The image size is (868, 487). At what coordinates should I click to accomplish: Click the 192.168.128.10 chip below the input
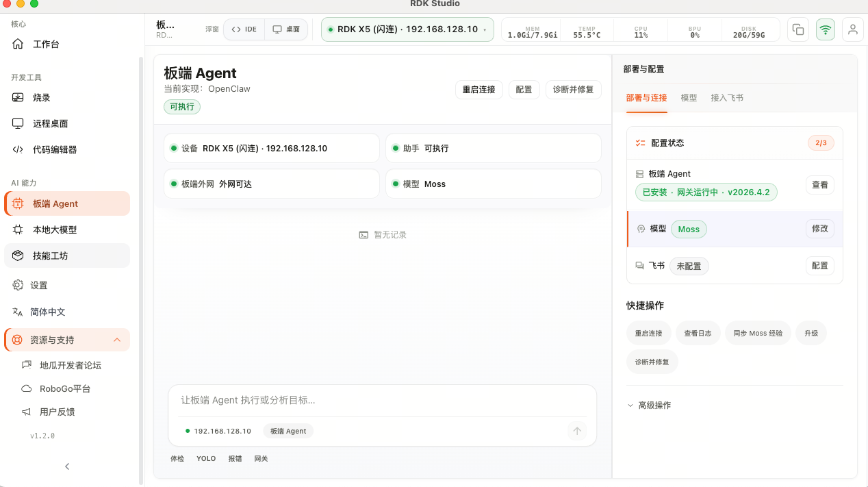(x=218, y=431)
